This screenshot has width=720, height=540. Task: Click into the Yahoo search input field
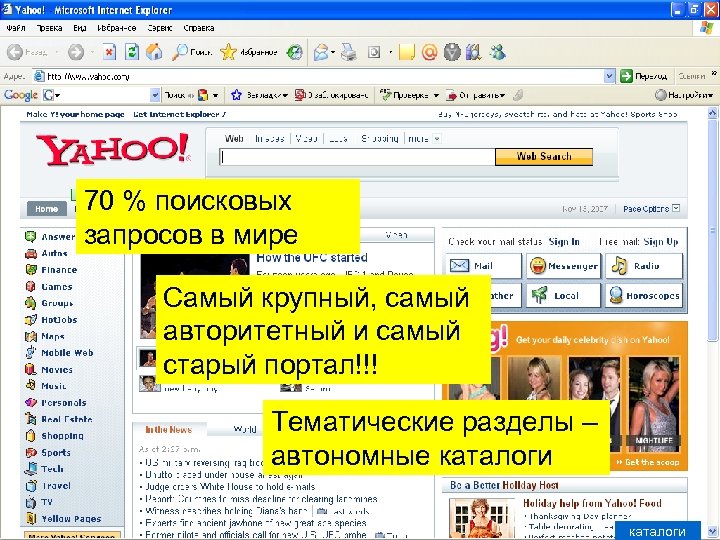click(357, 157)
